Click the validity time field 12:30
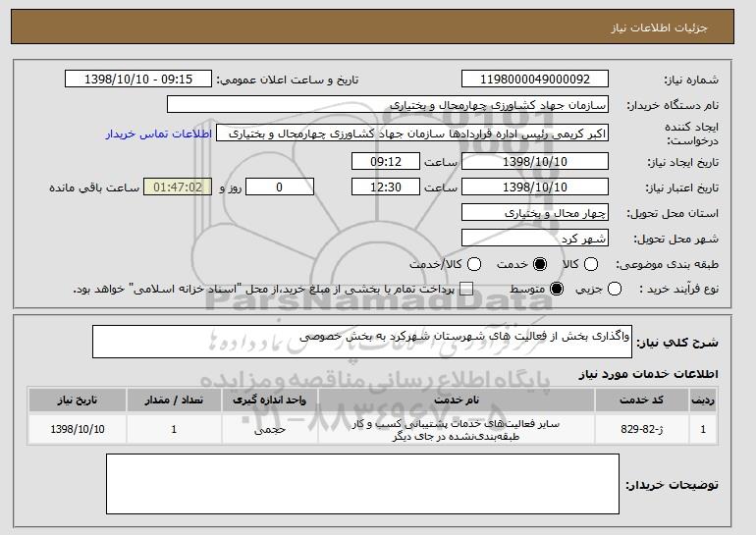 pos(386,187)
